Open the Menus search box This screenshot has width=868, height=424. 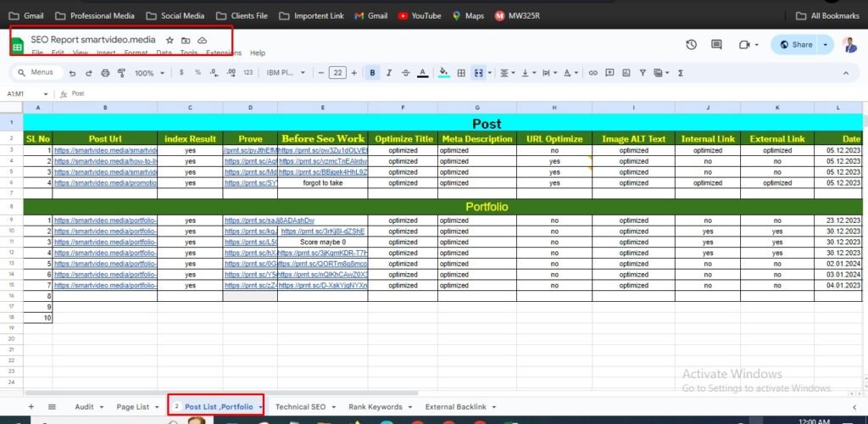pos(36,73)
